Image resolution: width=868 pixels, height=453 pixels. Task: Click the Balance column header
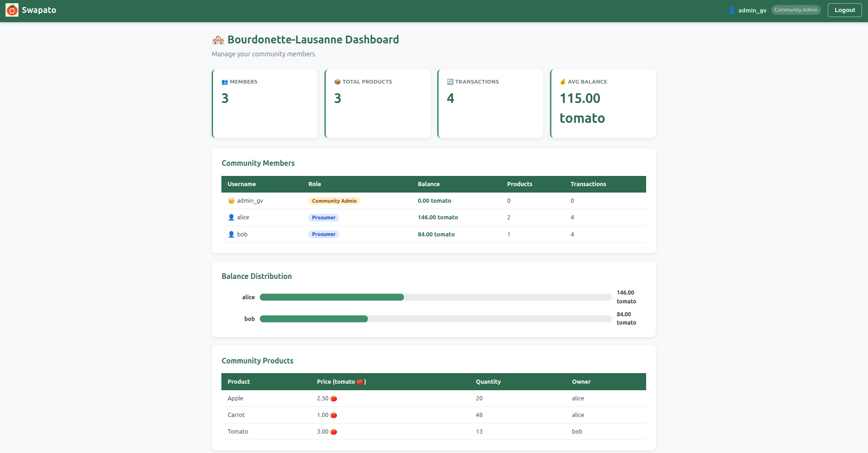tap(429, 184)
